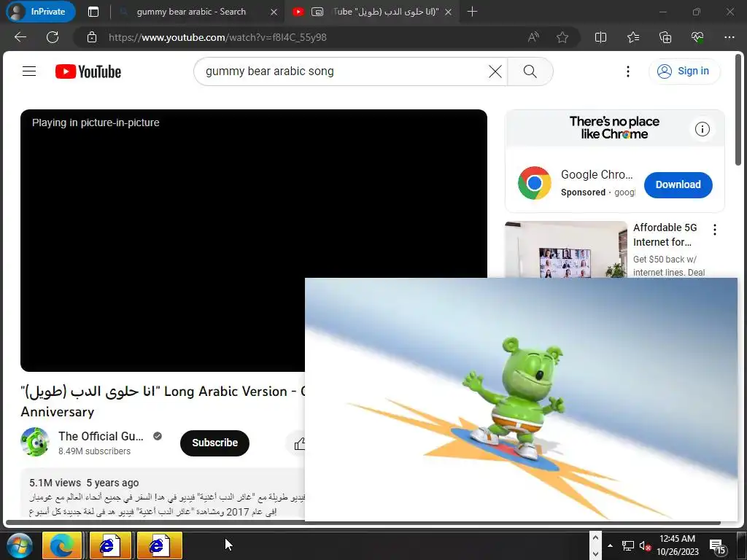Open the notification center icon
Screen dimensions: 747x560
[x=717, y=547]
